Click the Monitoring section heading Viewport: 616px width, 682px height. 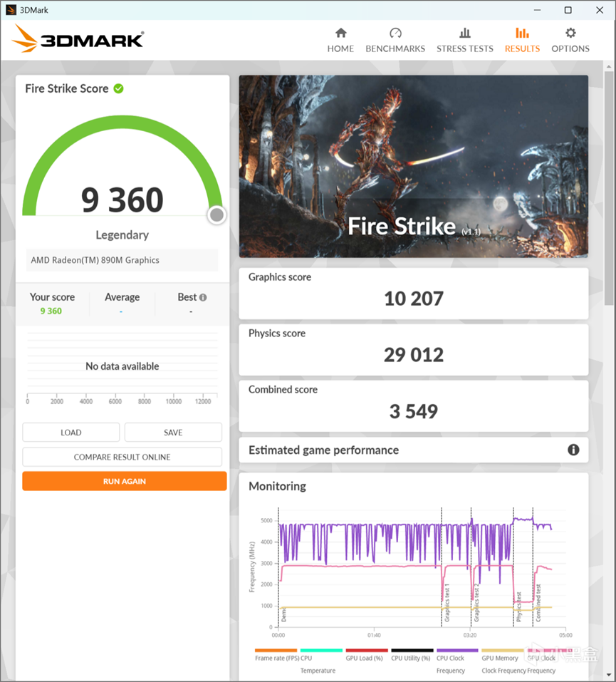[277, 486]
